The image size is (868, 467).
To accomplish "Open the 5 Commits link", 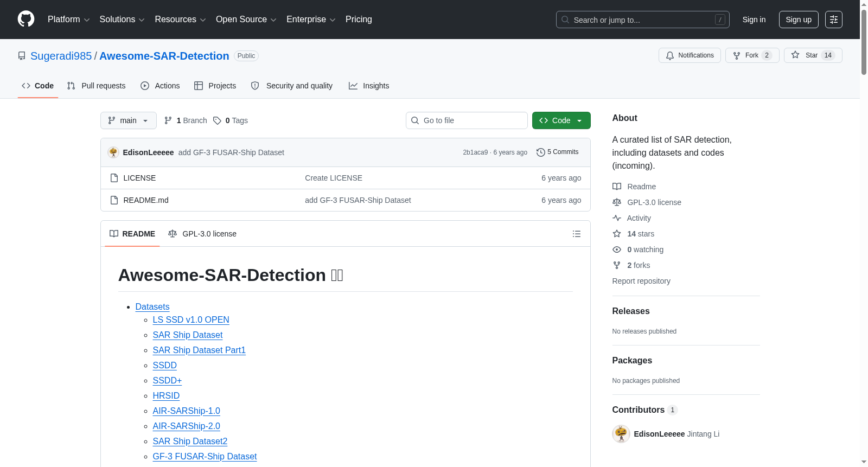I will point(558,152).
